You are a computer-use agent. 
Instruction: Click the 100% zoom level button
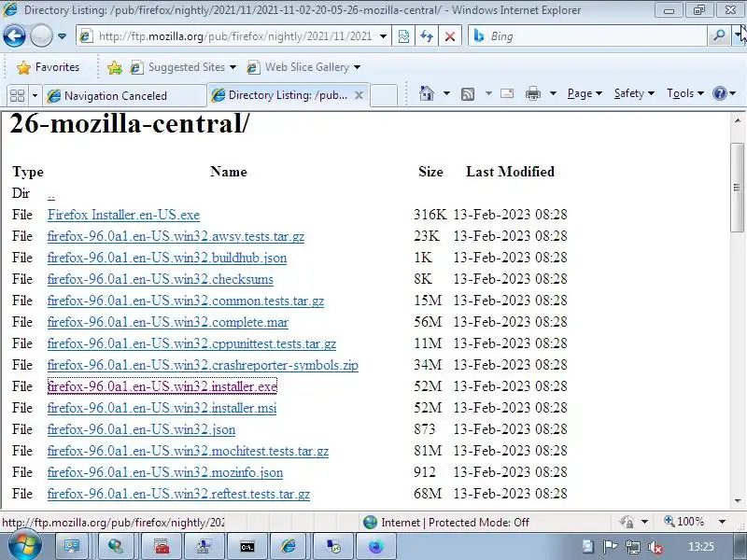click(x=684, y=522)
